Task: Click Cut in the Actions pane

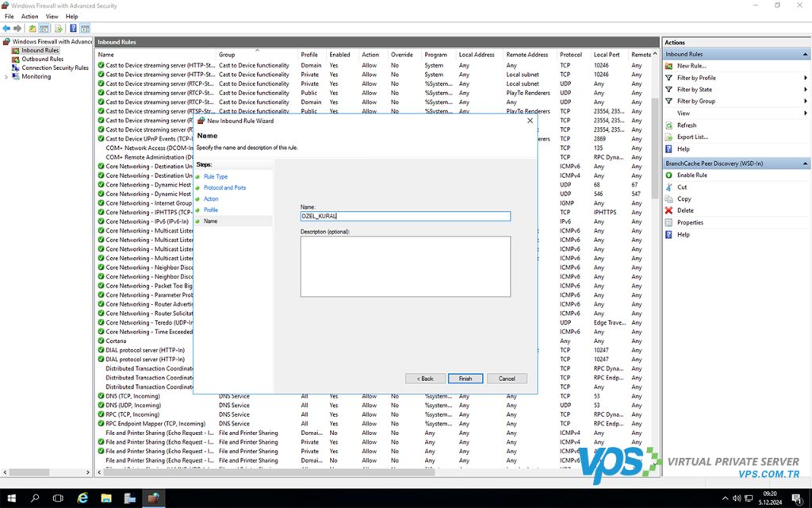Action: (x=682, y=187)
